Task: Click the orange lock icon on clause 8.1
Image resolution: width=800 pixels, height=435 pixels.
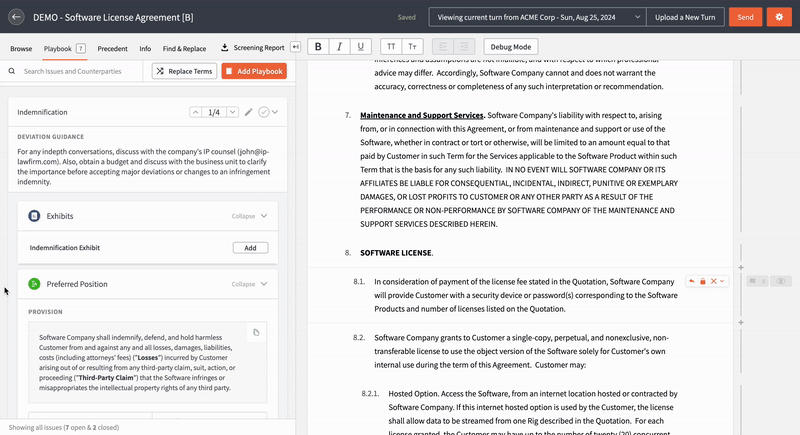Action: click(703, 282)
